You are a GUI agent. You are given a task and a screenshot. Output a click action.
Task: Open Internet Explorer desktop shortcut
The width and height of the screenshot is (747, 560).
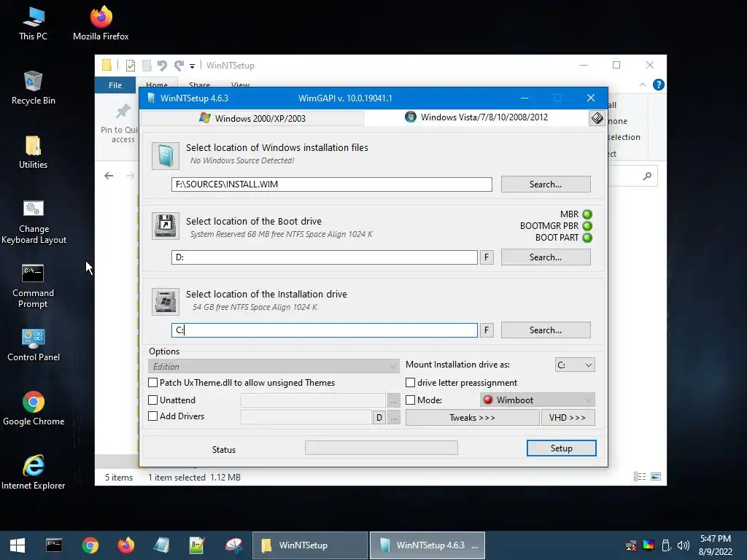[34, 472]
